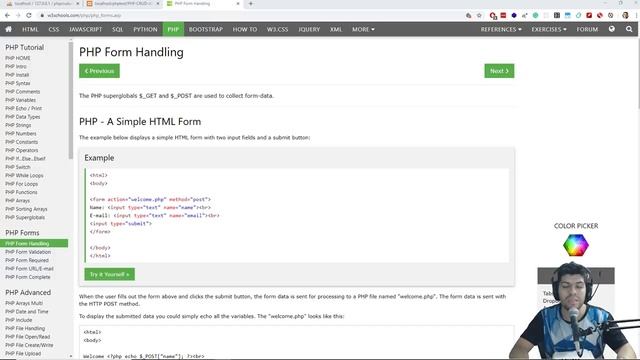
Task: Open the SQL menu item
Action: tap(118, 29)
